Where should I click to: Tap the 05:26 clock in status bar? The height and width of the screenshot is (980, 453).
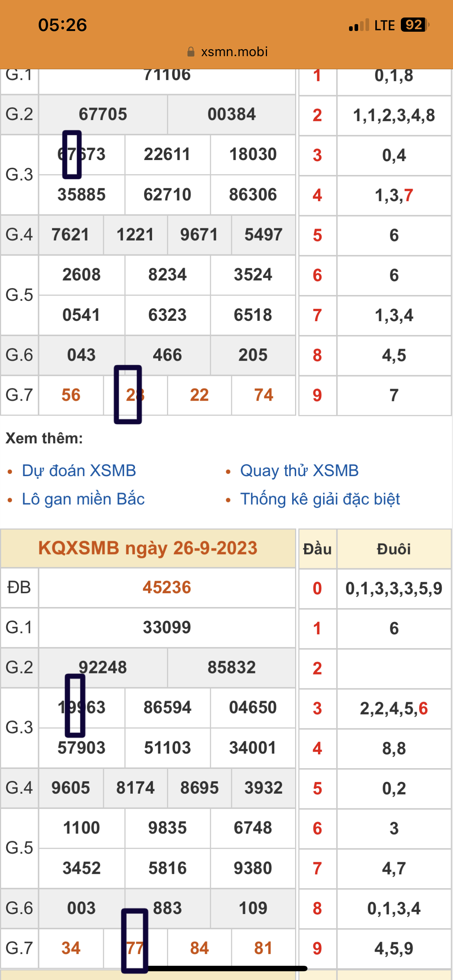click(63, 25)
